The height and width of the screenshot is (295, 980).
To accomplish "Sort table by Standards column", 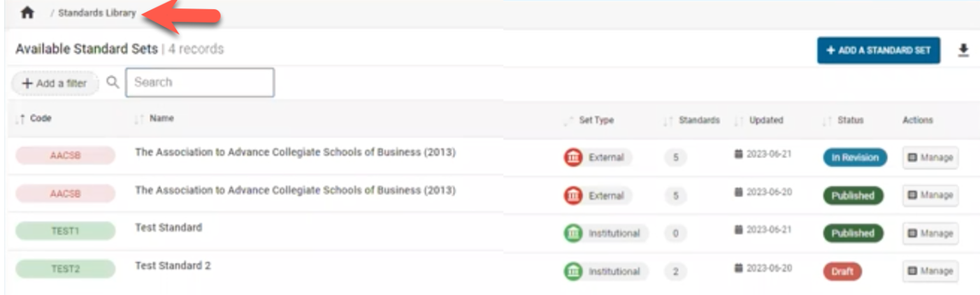I will click(698, 120).
